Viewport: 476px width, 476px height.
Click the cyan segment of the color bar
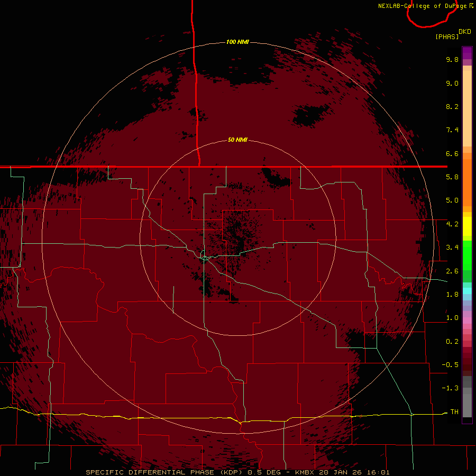467,291
